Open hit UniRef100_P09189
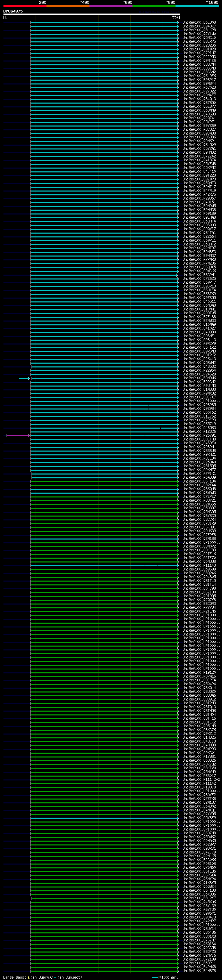Image resolution: width=222 pixels, height=980 pixels. pyautogui.click(x=199, y=214)
